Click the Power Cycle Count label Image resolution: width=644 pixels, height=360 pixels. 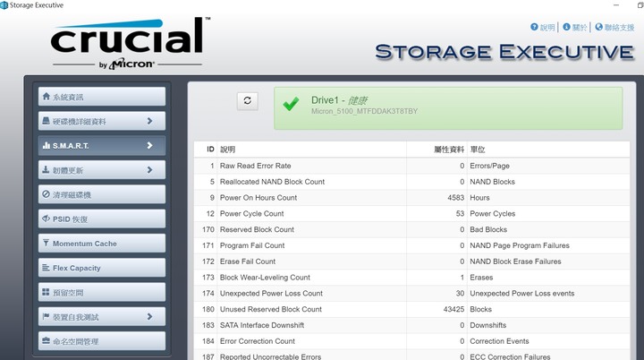pos(251,214)
